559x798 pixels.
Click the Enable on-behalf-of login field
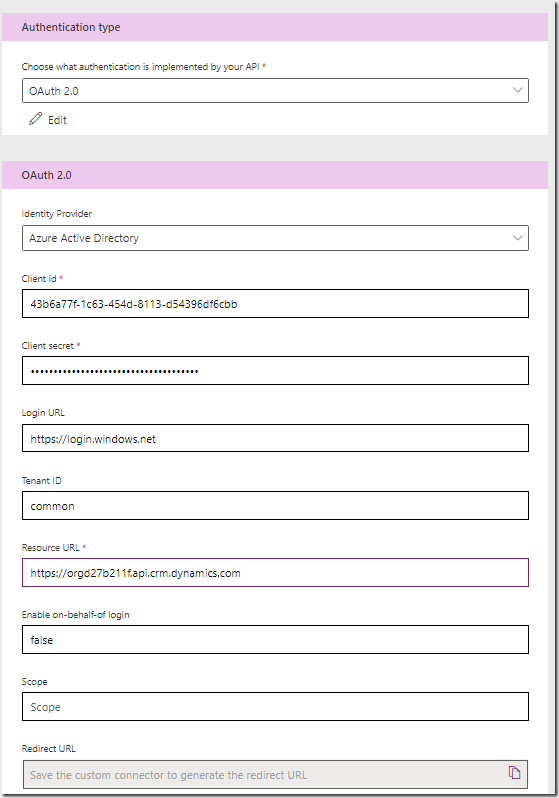[x=275, y=640]
